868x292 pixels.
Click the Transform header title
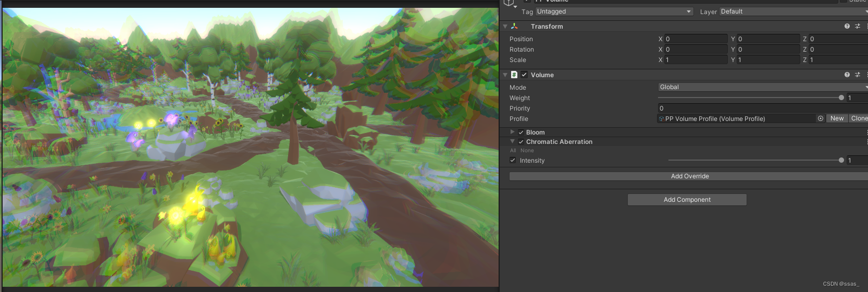(547, 27)
